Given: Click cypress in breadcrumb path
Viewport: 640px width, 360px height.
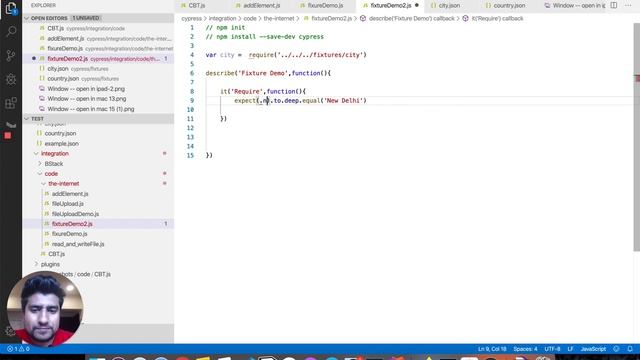Looking at the screenshot, I should 191,18.
